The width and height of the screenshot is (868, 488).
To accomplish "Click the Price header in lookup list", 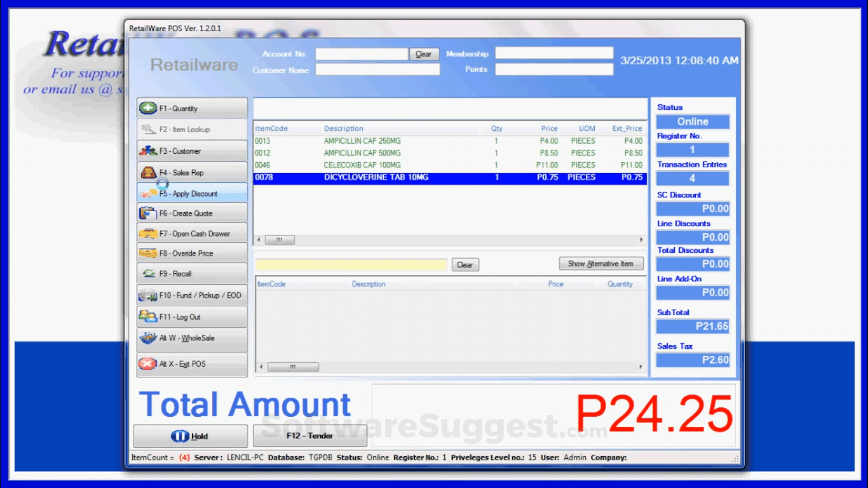I will coord(555,284).
